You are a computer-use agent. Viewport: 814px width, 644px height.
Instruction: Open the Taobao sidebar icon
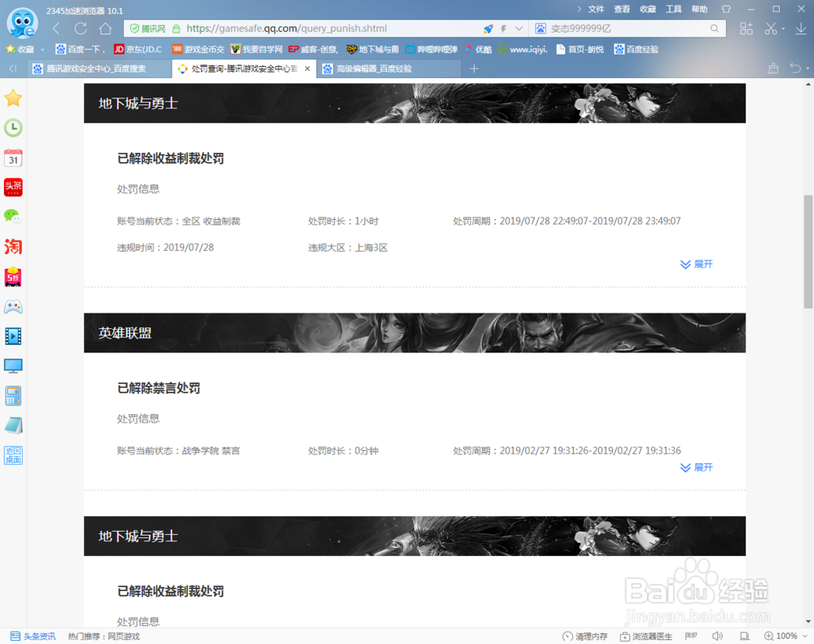[x=13, y=246]
